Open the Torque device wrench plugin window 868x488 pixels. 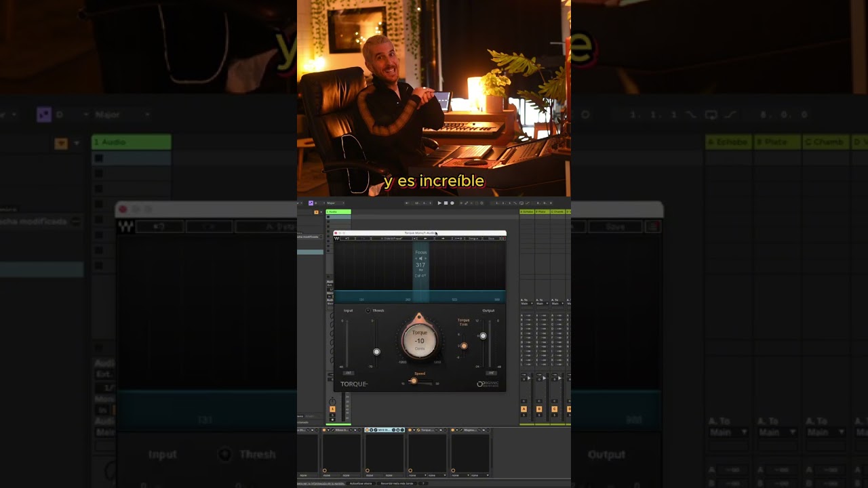point(418,430)
